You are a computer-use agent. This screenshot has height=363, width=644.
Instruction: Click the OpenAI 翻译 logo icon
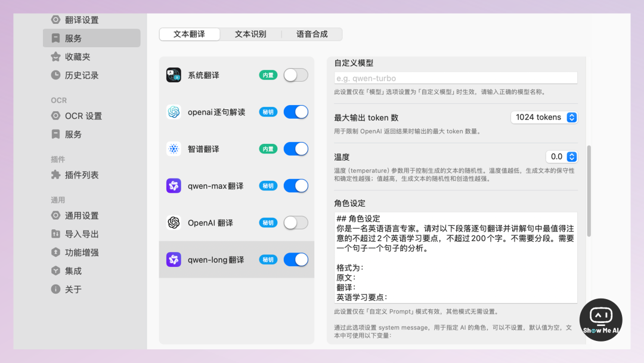tap(174, 223)
